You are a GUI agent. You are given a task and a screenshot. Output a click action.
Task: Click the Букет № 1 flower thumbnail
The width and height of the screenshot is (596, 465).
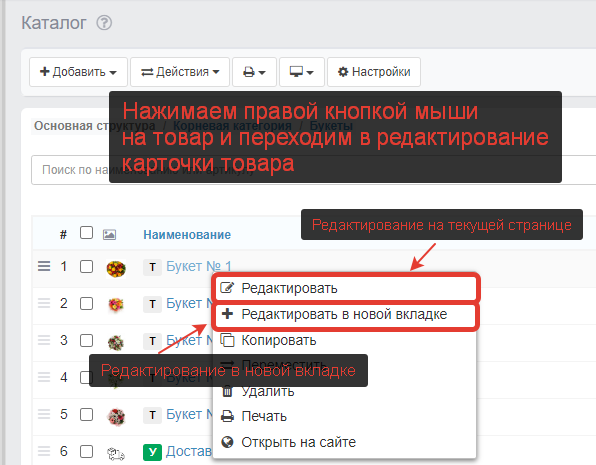point(116,268)
